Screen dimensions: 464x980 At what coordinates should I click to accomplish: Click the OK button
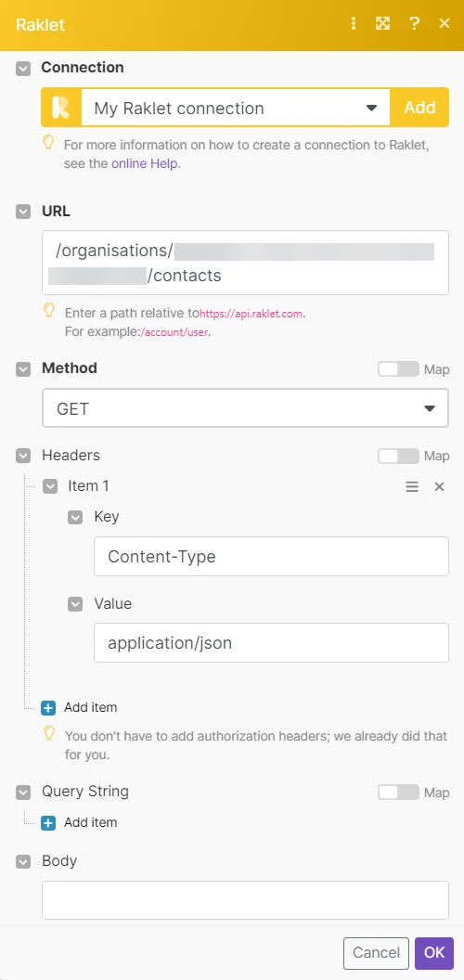[434, 952]
